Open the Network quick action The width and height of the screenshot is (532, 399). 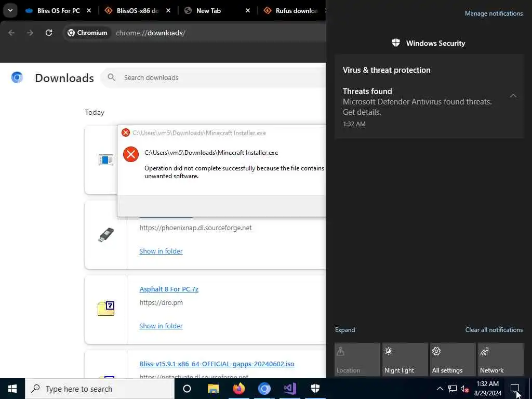501,360
